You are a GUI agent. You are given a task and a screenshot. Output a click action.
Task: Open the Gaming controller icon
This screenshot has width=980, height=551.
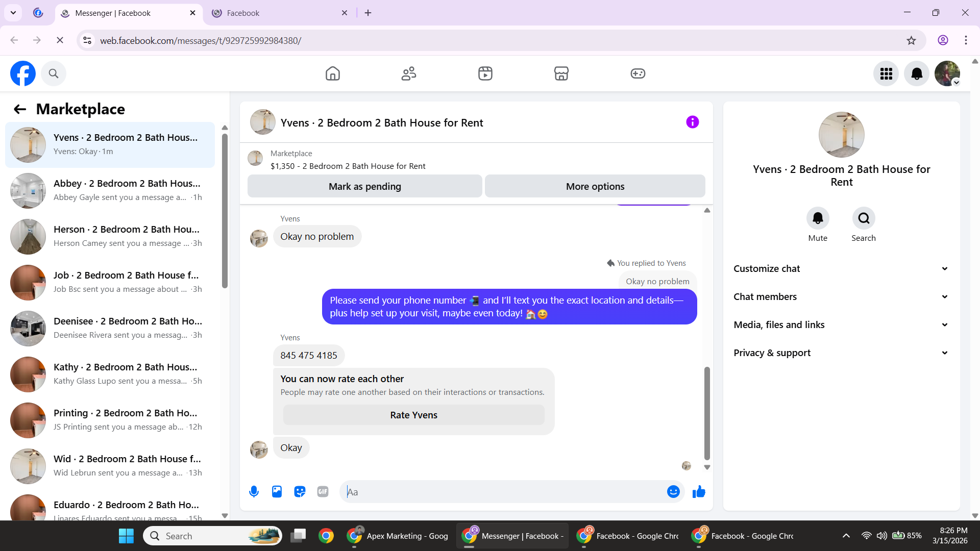click(x=638, y=73)
